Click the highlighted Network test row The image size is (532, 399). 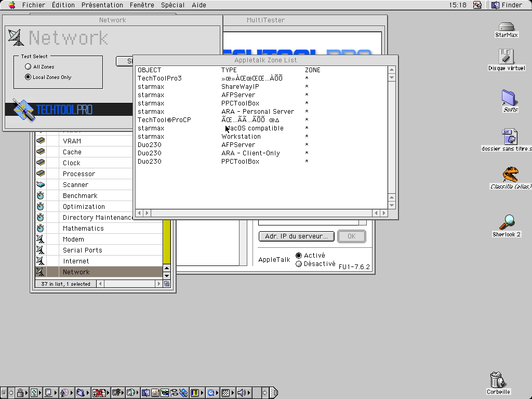coord(99,272)
